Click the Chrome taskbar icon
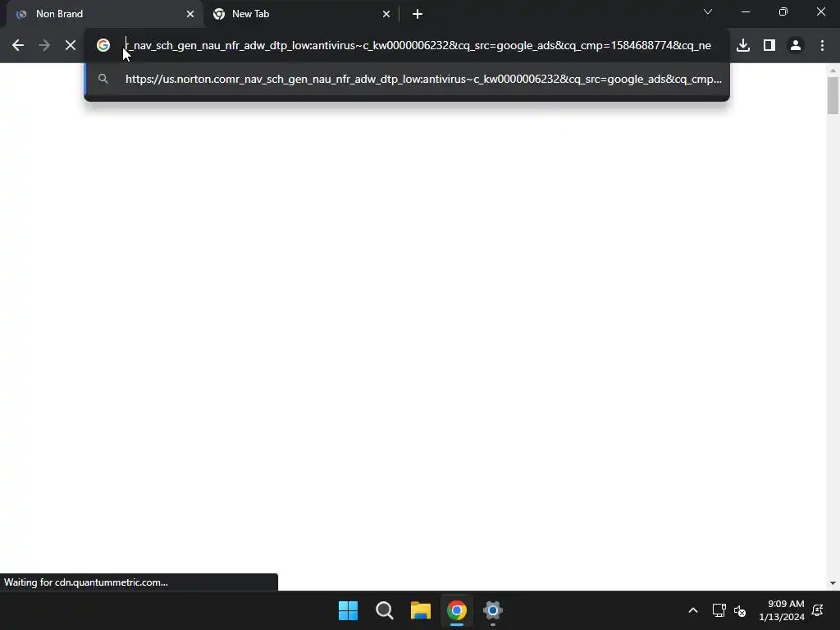Image resolution: width=840 pixels, height=630 pixels. click(457, 610)
